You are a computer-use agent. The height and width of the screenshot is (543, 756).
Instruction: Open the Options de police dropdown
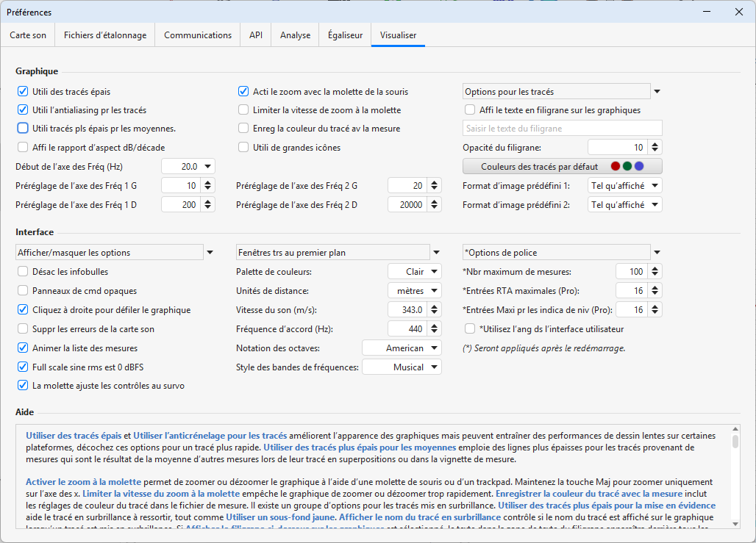562,253
